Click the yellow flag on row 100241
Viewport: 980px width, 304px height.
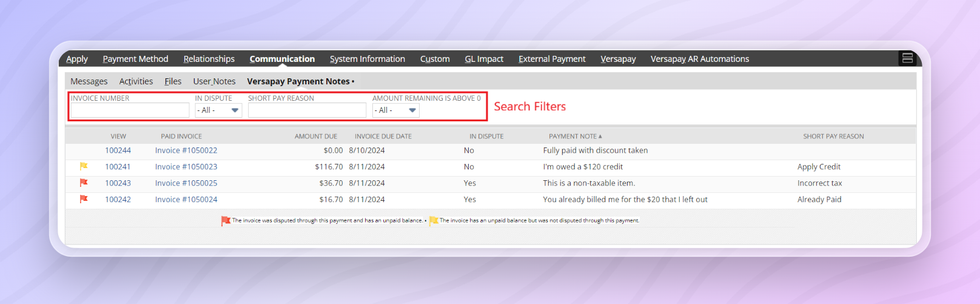click(84, 166)
